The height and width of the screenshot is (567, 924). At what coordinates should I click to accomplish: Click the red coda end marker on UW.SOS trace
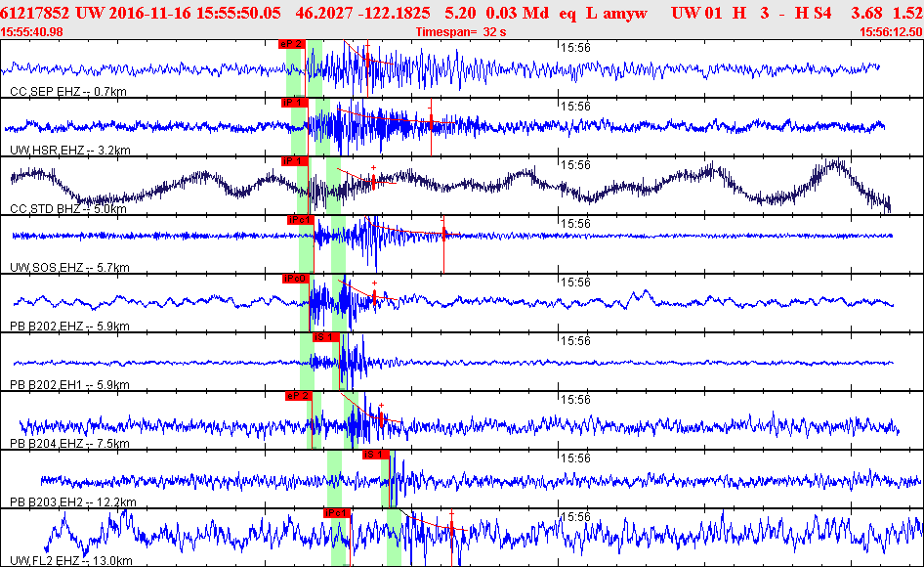443,235
